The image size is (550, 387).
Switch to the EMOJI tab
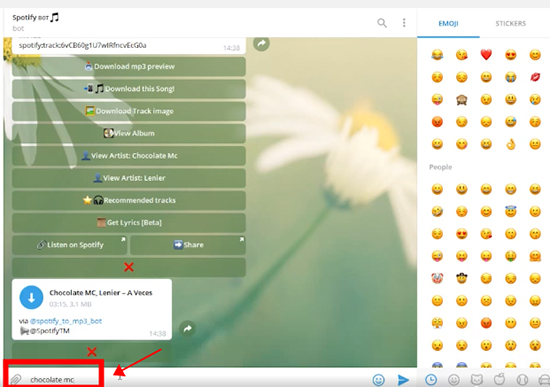448,24
